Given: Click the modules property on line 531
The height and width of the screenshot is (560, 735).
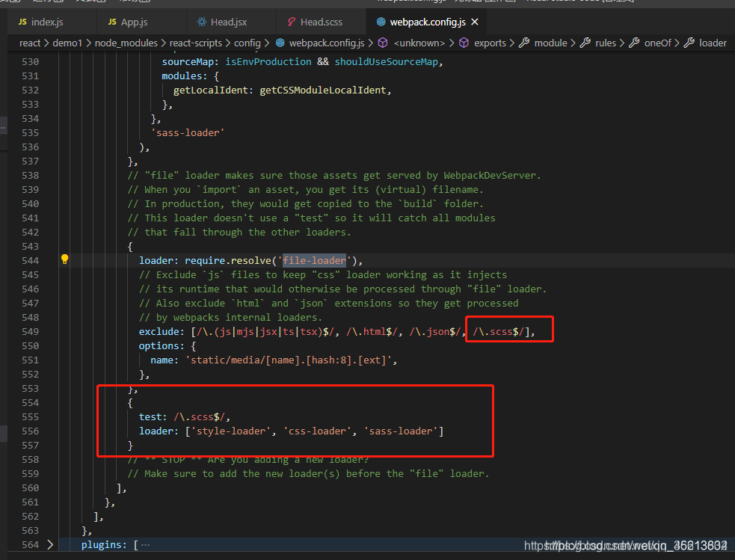Looking at the screenshot, I should pos(182,76).
